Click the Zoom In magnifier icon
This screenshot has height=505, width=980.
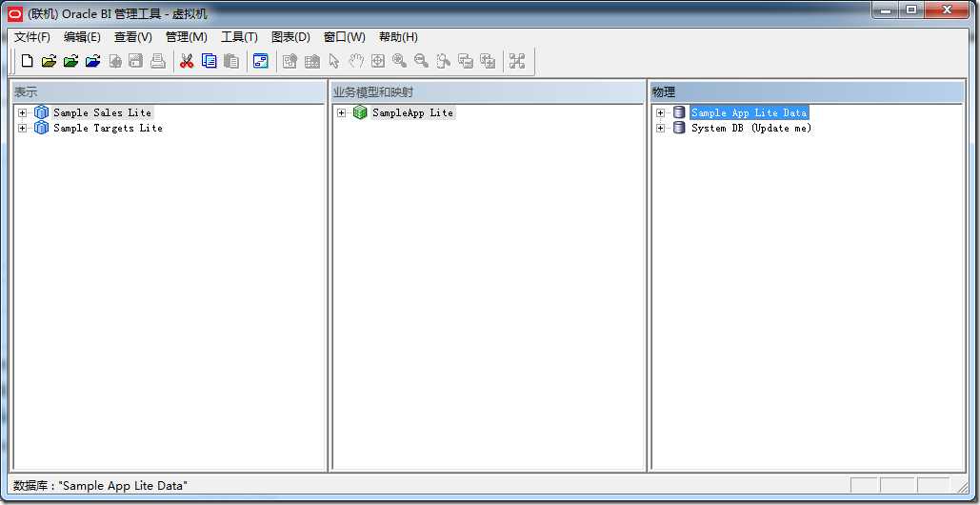pyautogui.click(x=399, y=61)
